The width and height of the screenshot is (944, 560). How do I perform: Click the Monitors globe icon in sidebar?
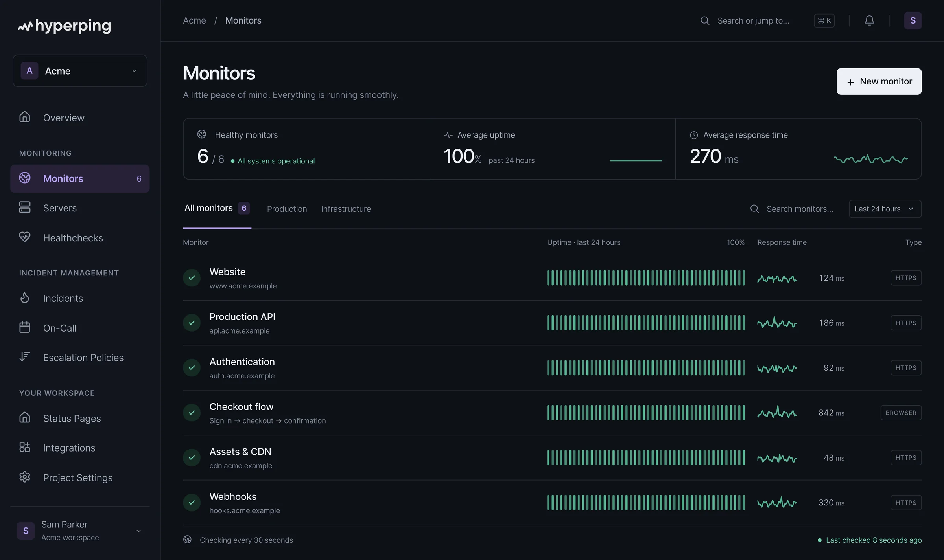coord(25,178)
